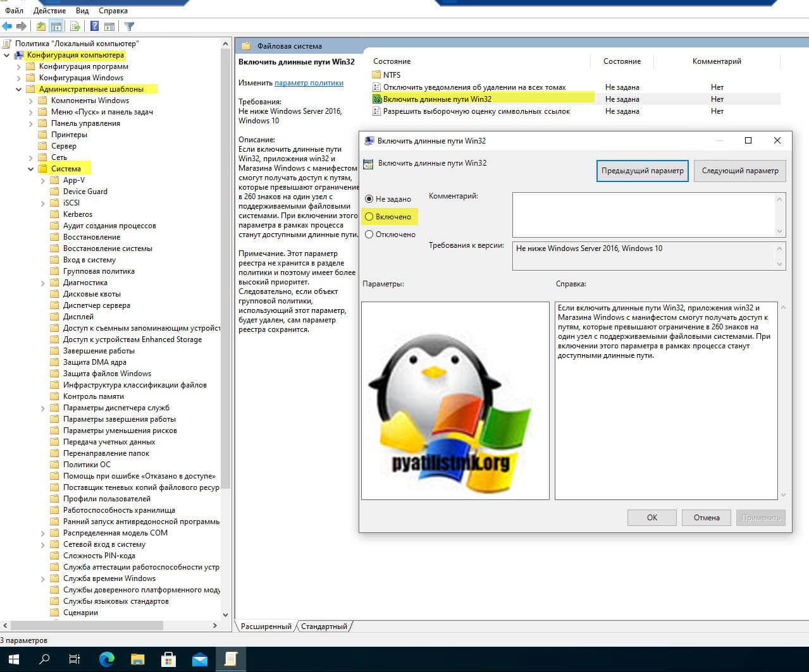809x672 pixels.
Task: Open Help via the question mark icon
Action: point(94,26)
